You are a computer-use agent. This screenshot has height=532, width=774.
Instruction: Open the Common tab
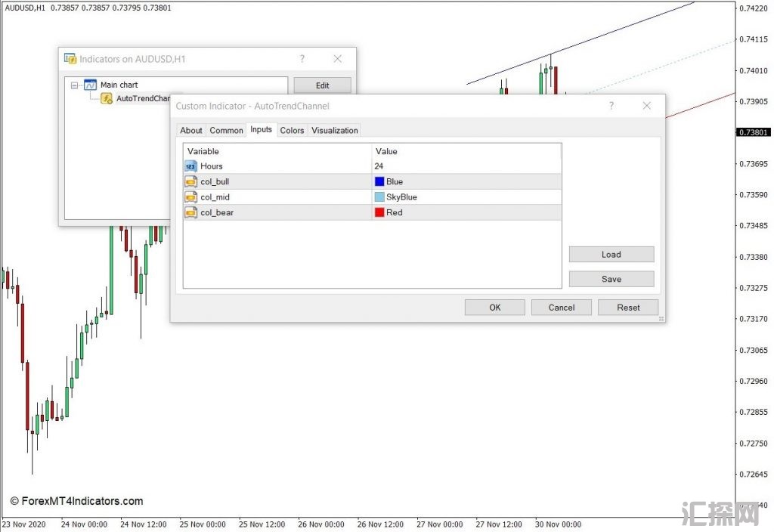click(226, 131)
